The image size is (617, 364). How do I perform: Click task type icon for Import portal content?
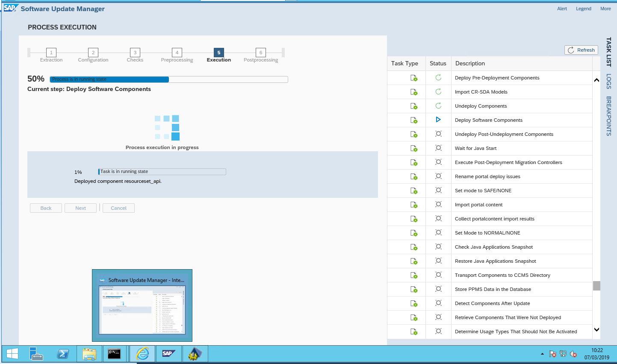click(414, 205)
